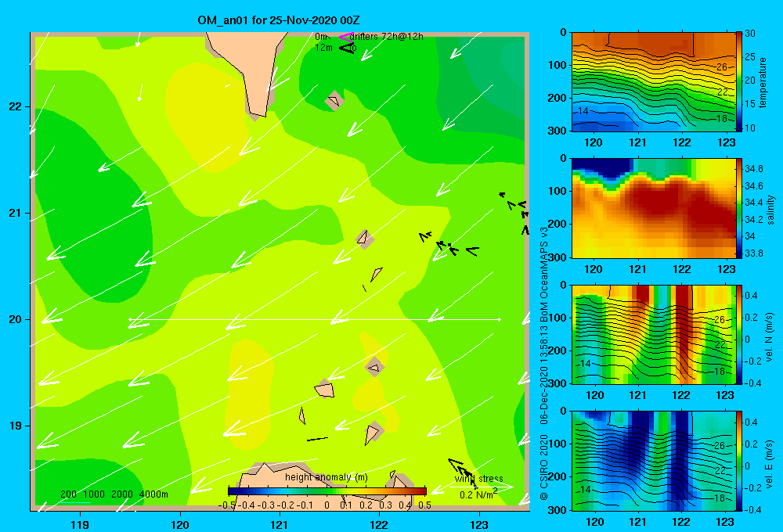Click latitude label 21 on main map
This screenshot has height=532, width=783.
16,213
